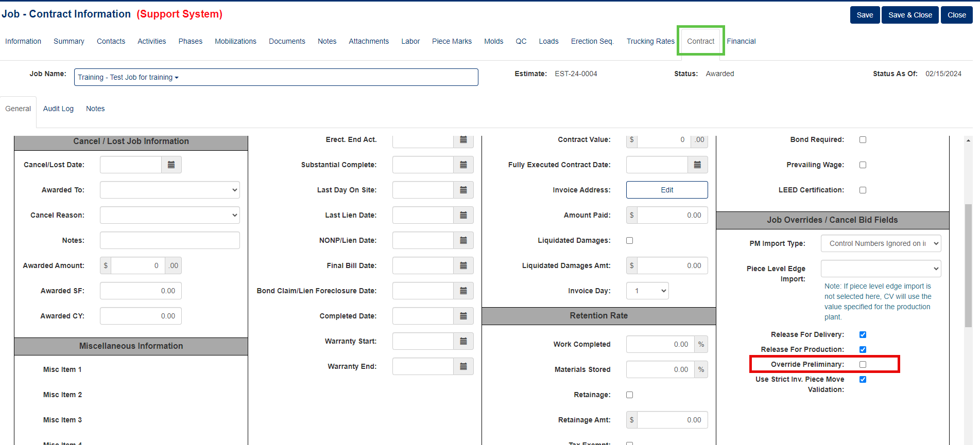Screen dimensions: 980x445
Task: Click the Awarded Amount field
Action: pyautogui.click(x=137, y=265)
